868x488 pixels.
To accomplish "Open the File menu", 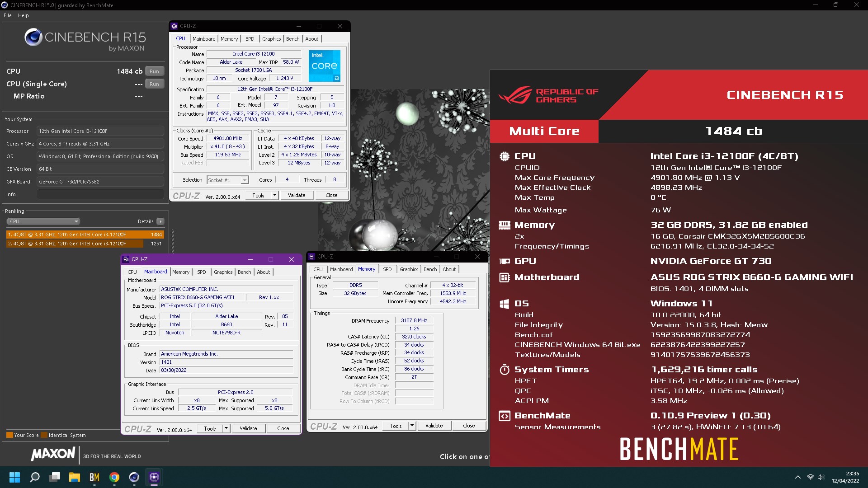I will (x=8, y=15).
